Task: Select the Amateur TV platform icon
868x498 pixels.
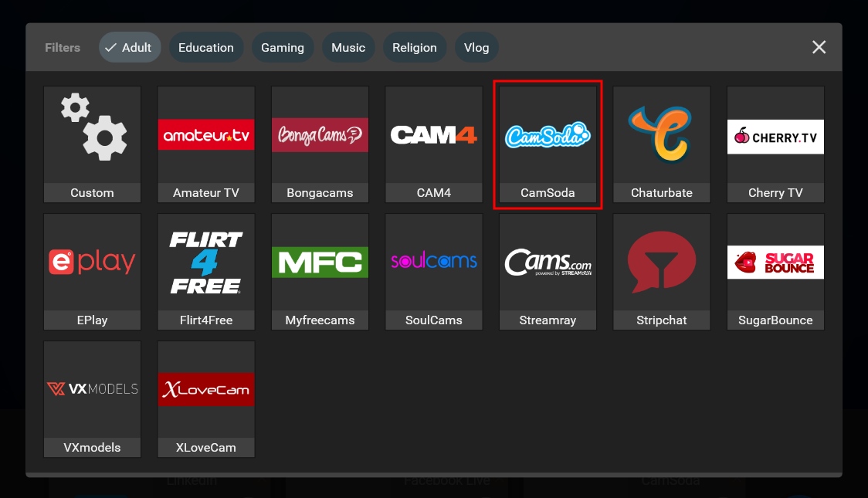Action: [205, 144]
